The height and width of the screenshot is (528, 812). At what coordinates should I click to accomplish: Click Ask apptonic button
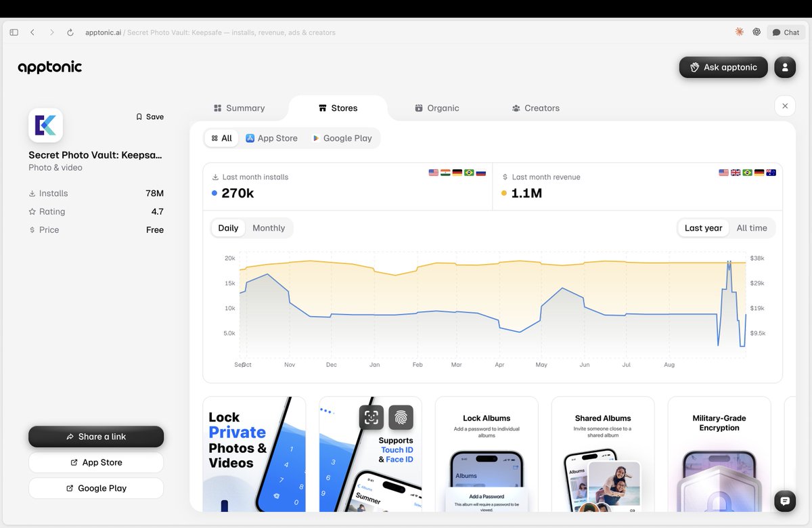[x=723, y=67]
